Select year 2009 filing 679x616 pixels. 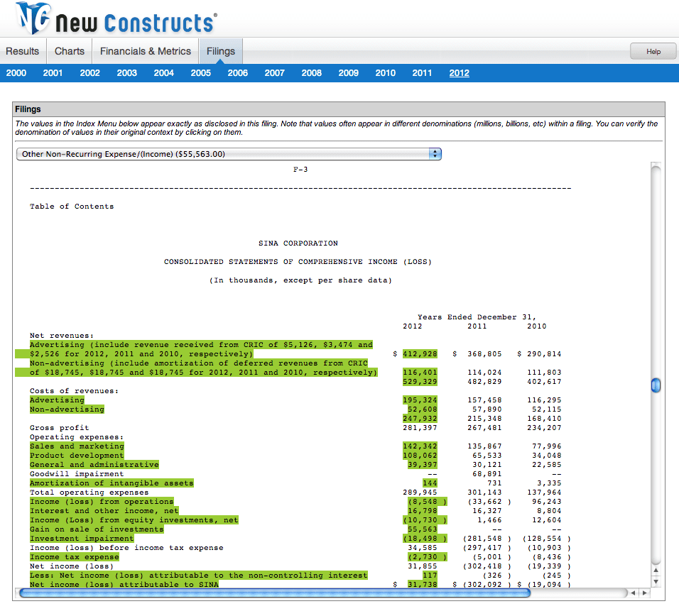[x=349, y=73]
